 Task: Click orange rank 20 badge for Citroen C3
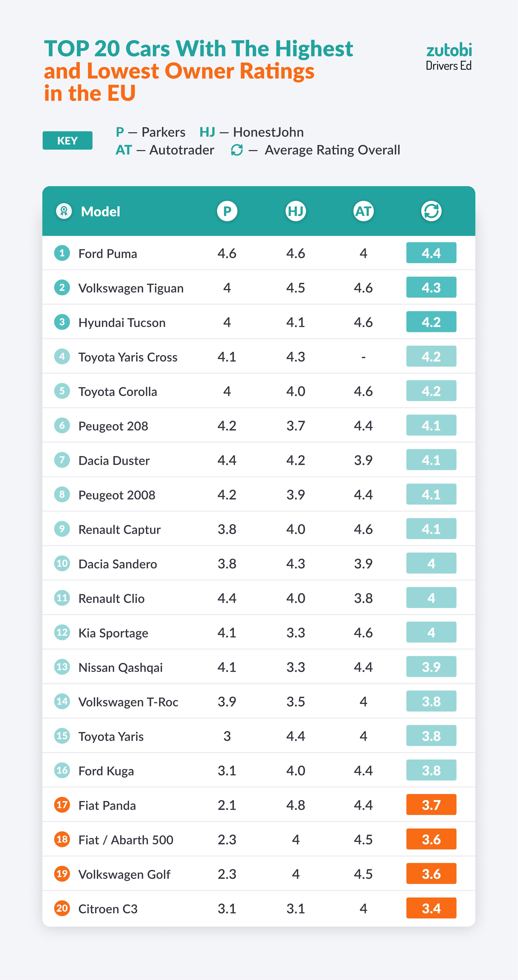(62, 908)
